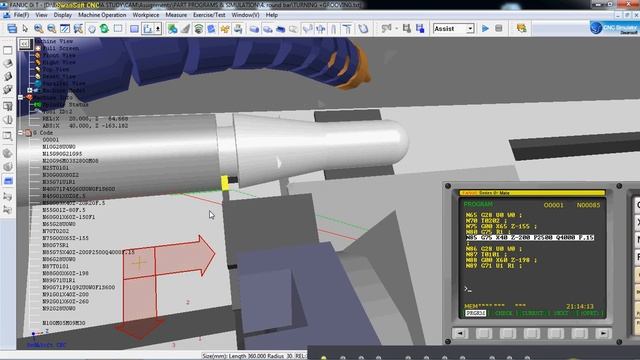Click the half-section view icon in left sidebar

pyautogui.click(x=7, y=120)
